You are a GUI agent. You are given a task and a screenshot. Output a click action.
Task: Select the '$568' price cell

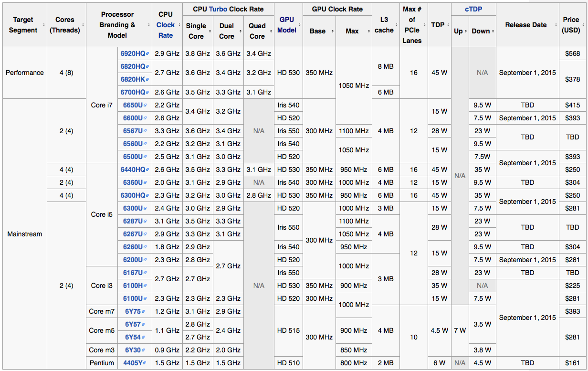click(573, 53)
